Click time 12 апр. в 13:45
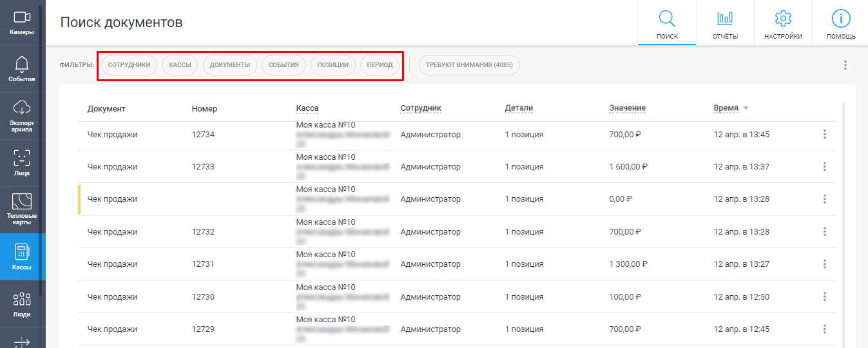868x348 pixels. point(742,135)
